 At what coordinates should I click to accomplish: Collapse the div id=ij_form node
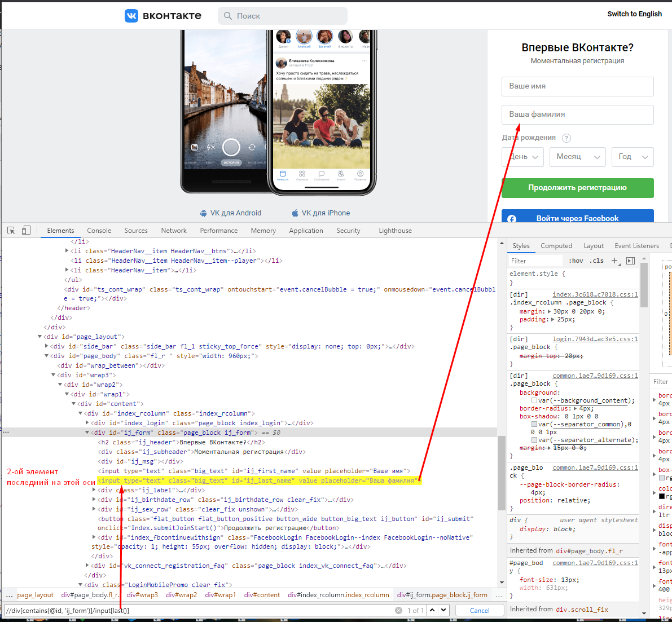pyautogui.click(x=87, y=433)
